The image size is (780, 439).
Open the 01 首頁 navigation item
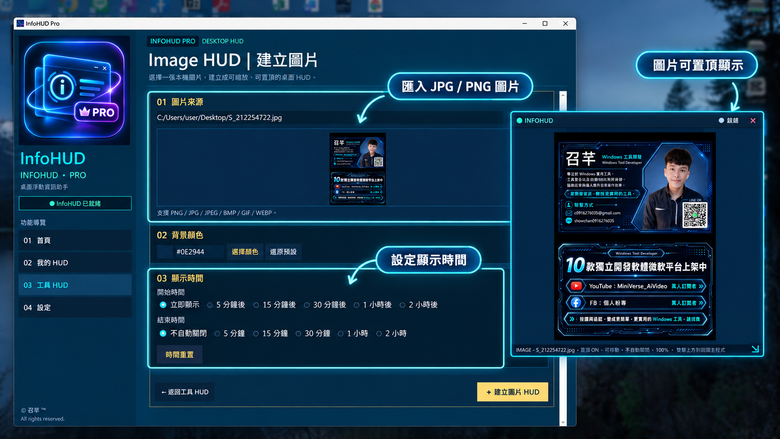click(75, 240)
